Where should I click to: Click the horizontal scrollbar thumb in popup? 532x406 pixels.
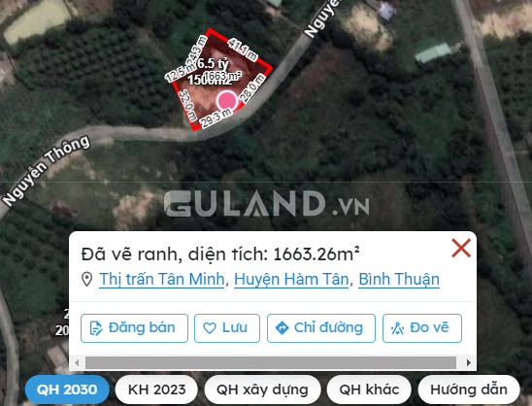271,362
